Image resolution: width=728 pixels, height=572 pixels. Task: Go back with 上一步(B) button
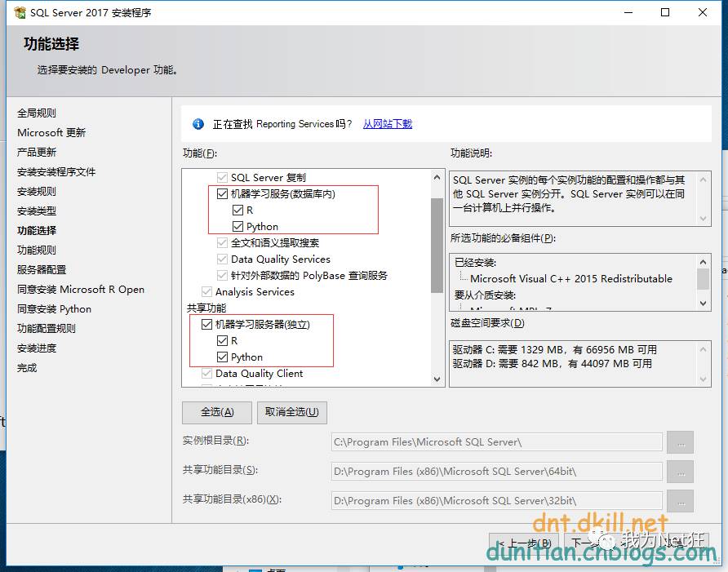525,543
